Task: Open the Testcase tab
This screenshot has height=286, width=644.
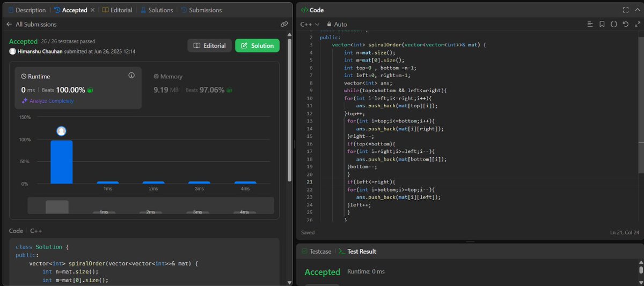Action: click(316, 251)
